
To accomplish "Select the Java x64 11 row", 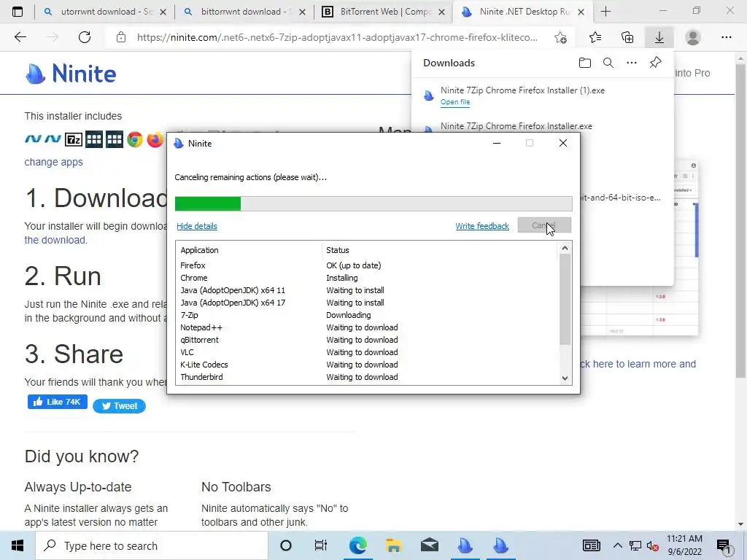I will pos(367,290).
